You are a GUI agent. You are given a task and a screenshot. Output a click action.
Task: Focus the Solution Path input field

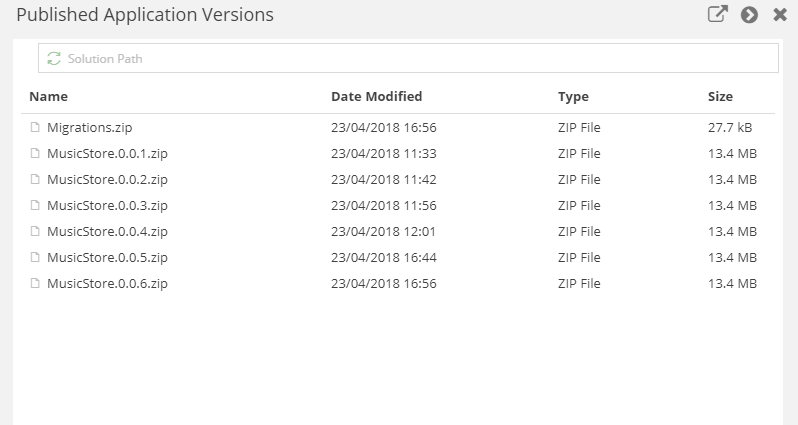[420, 59]
